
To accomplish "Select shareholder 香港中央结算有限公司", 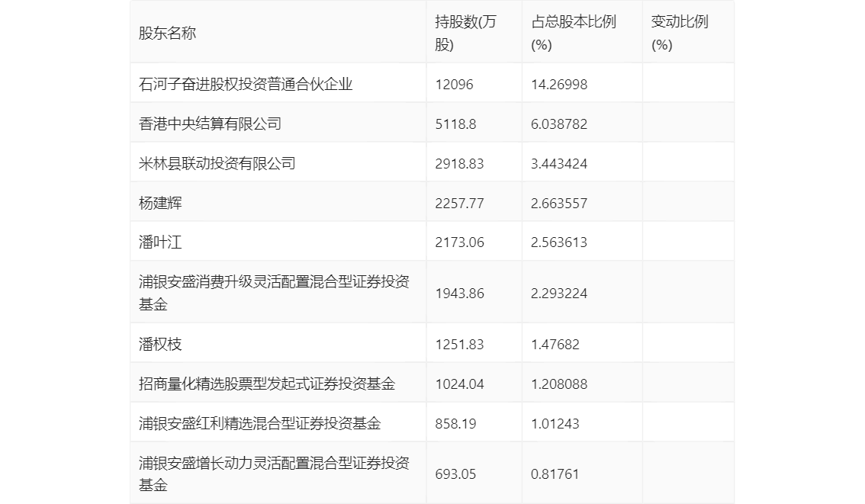I will [x=211, y=124].
